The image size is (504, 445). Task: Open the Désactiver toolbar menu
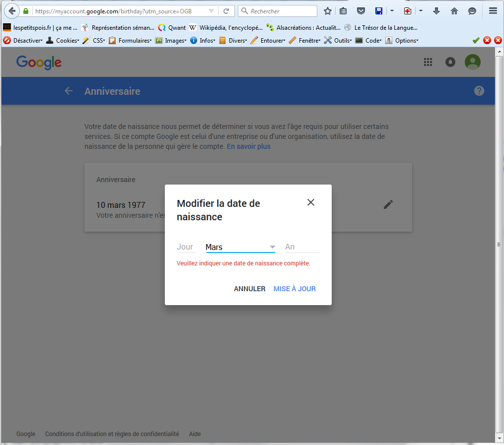coord(23,41)
